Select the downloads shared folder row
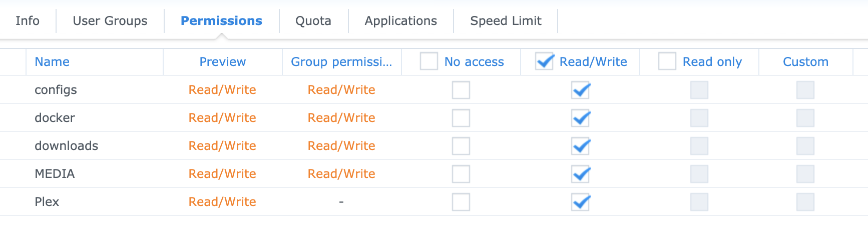 (67, 146)
